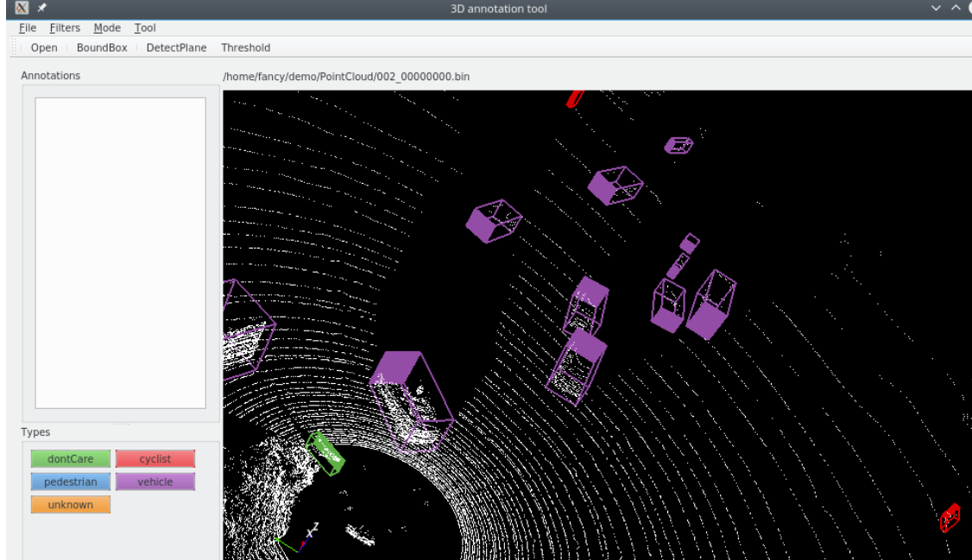Image resolution: width=972 pixels, height=560 pixels.
Task: Click the Annotations panel heading
Action: click(x=51, y=76)
